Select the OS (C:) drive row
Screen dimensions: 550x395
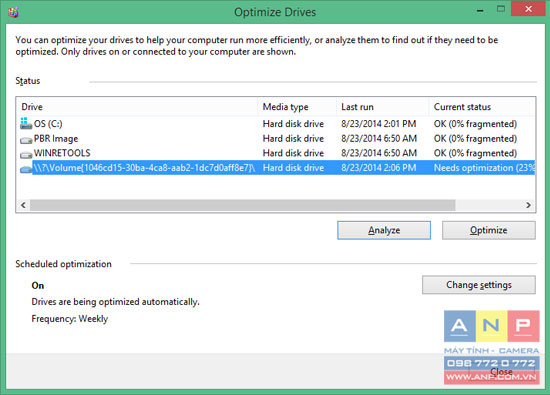(x=275, y=124)
